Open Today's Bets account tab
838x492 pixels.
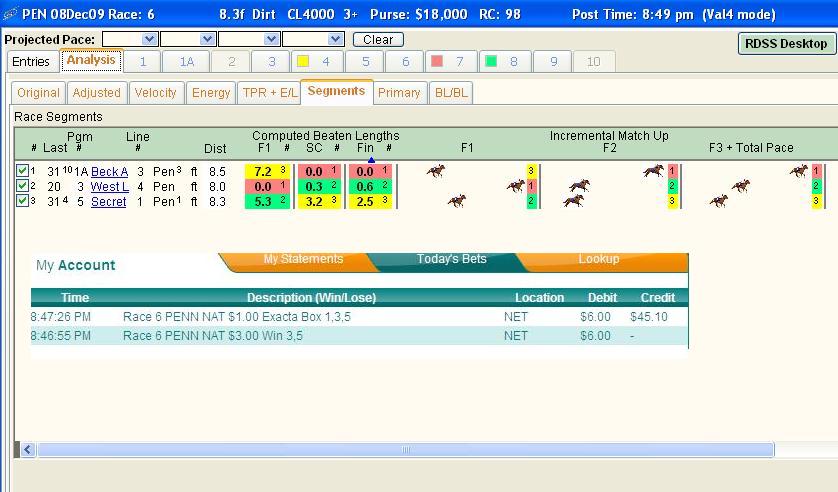[x=452, y=259]
